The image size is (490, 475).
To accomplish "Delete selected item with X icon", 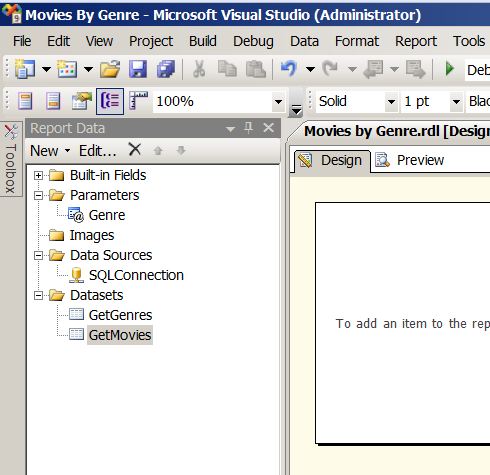I will (x=135, y=149).
